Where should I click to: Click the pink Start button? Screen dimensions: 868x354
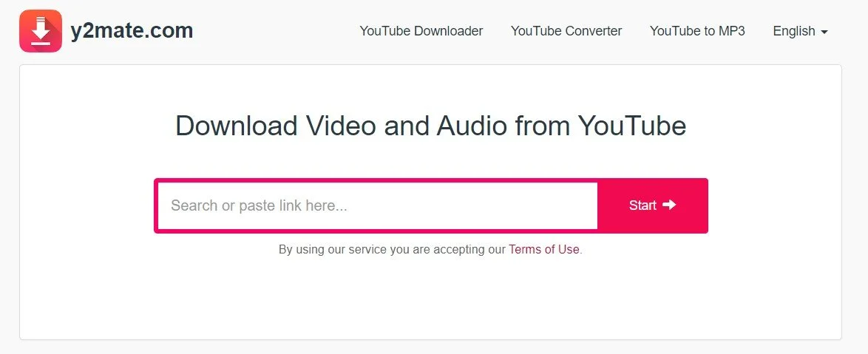[x=653, y=205]
